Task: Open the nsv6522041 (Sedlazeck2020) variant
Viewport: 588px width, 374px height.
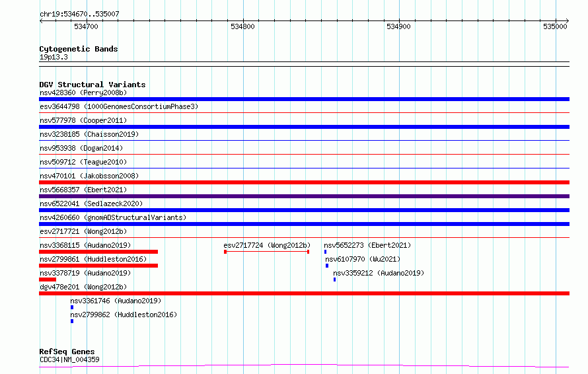Action: click(x=91, y=204)
